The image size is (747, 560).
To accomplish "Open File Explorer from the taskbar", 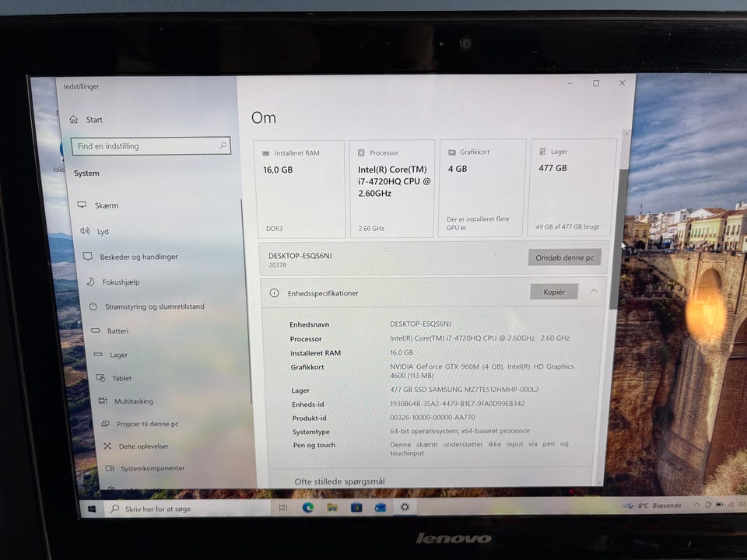I will (x=332, y=508).
